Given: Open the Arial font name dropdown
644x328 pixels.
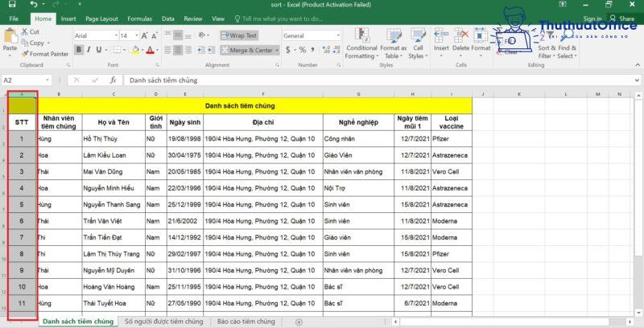Looking at the screenshot, I should click(116, 35).
